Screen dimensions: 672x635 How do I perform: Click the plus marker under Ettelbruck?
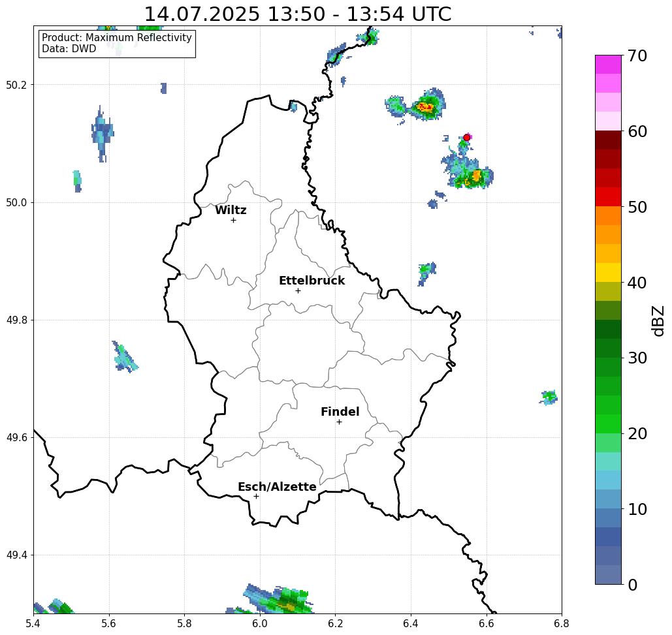pos(298,290)
